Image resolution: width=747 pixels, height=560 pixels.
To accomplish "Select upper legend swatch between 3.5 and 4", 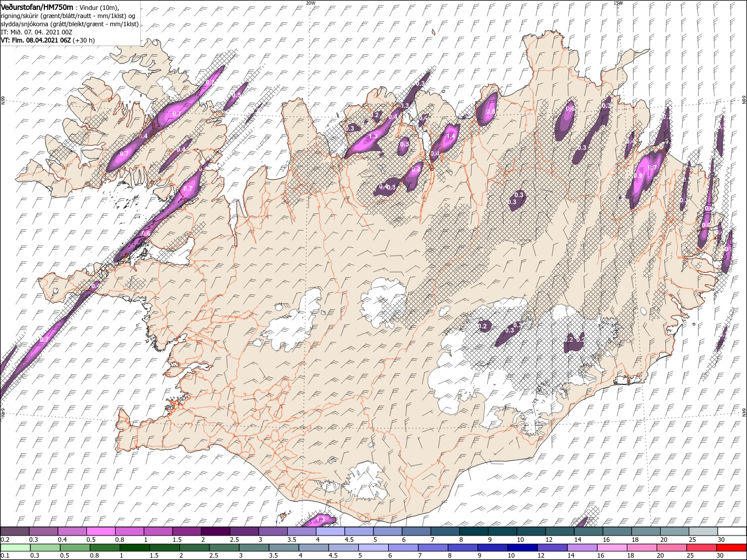I will [302, 531].
